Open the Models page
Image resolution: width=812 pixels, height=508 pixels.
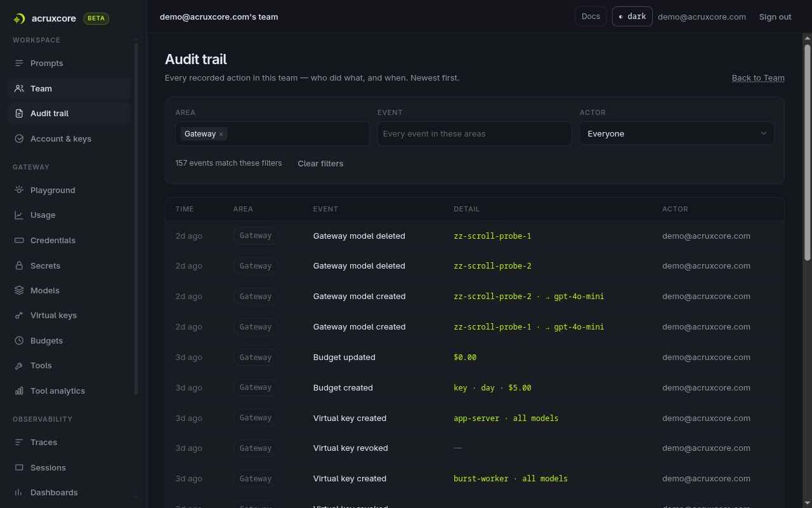click(69, 291)
